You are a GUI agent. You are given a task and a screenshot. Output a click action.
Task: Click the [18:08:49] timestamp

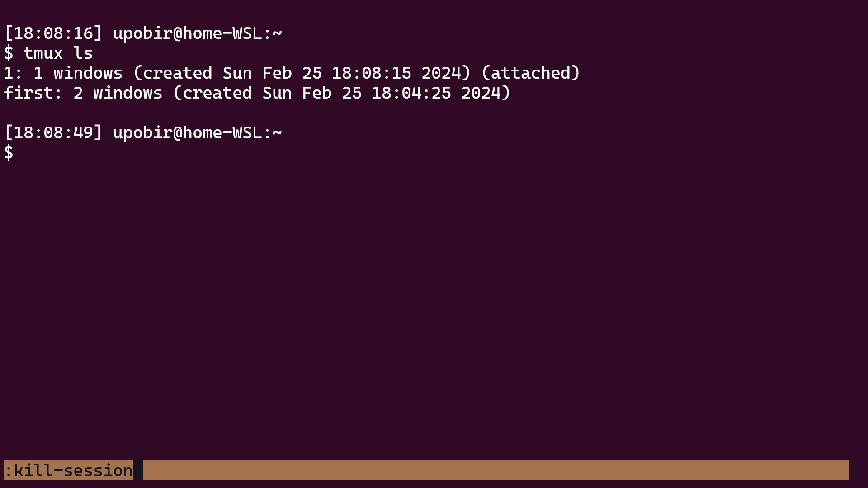[53, 133]
